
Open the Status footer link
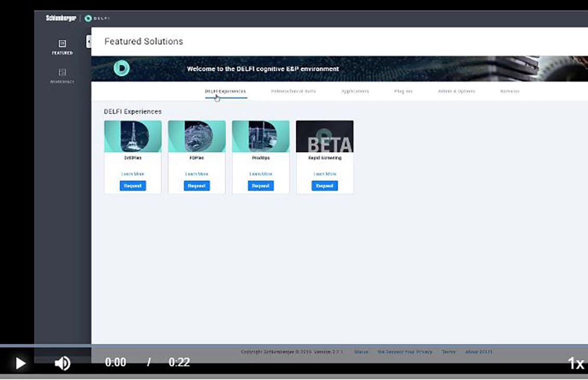[361, 352]
